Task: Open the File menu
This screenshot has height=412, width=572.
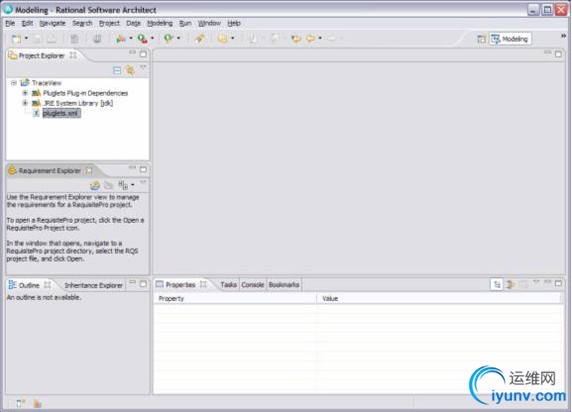Action: click(x=10, y=23)
